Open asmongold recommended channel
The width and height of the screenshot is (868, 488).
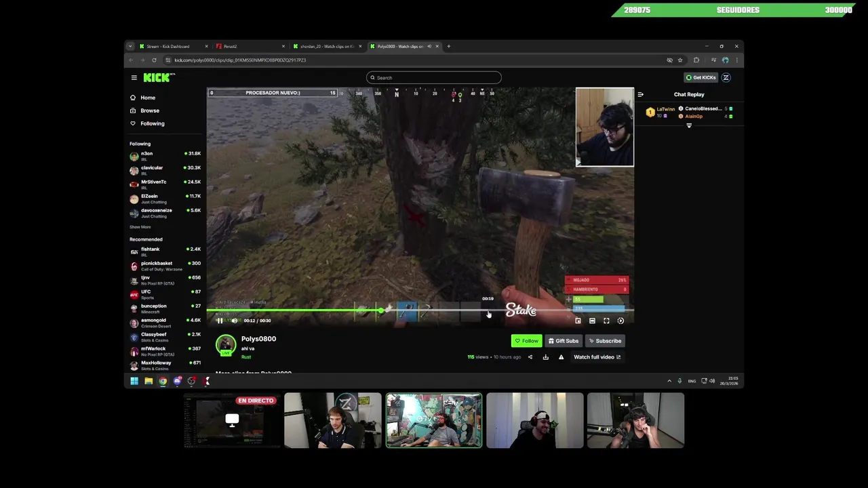point(165,323)
